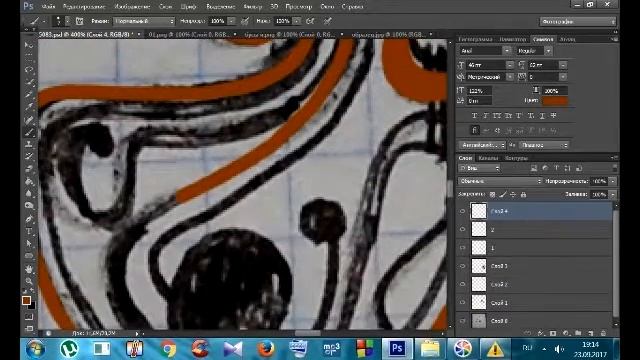Click the lock image pixels brush icon

click(503, 195)
